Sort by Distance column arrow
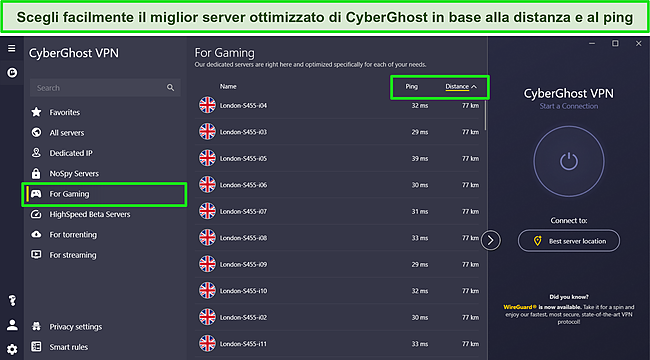The height and width of the screenshot is (360, 650). (474, 87)
